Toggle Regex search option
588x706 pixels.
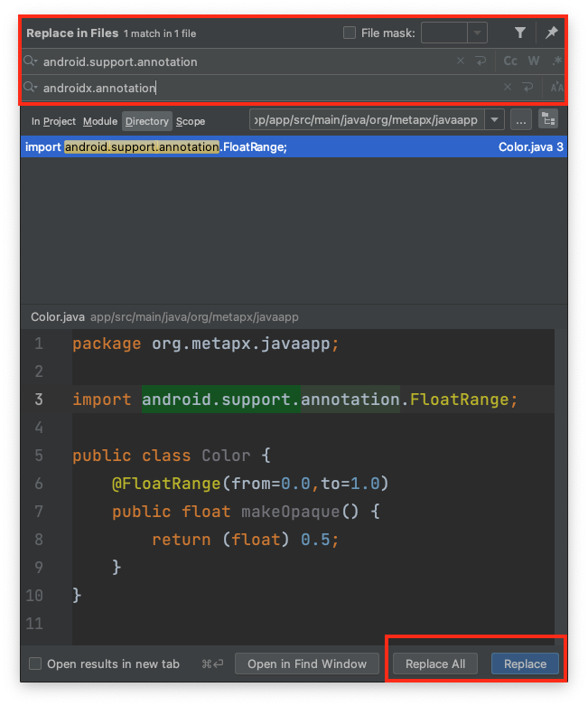(x=557, y=61)
